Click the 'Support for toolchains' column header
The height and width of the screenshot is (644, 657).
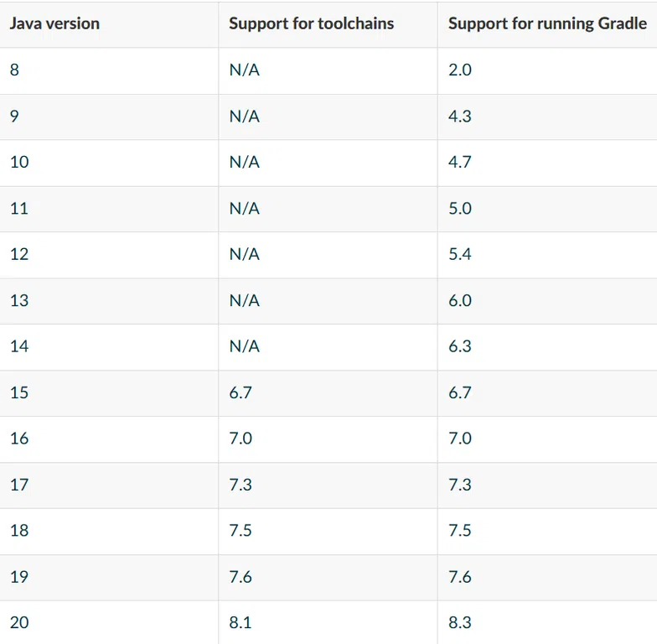(x=312, y=23)
